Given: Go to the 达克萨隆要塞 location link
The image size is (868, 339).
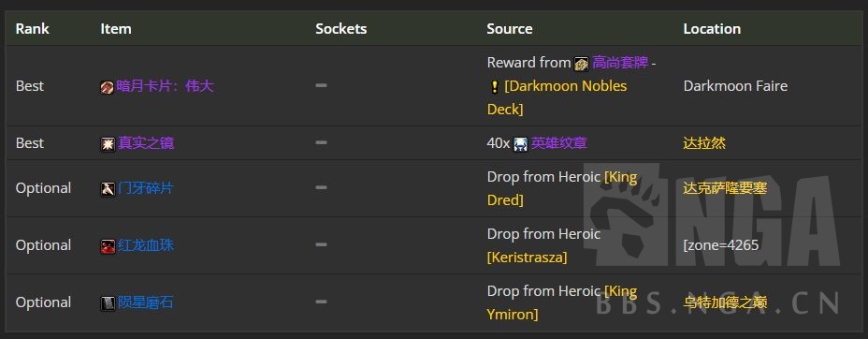Looking at the screenshot, I should [725, 188].
